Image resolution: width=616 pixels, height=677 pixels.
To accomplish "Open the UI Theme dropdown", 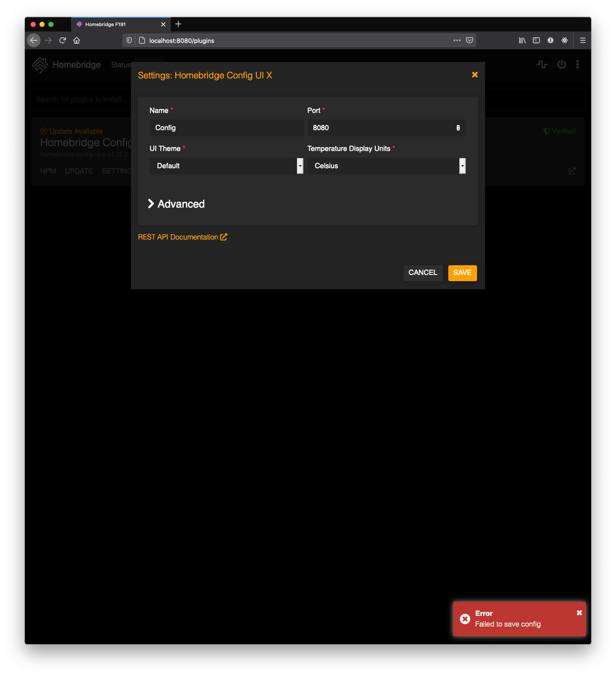I will 300,166.
